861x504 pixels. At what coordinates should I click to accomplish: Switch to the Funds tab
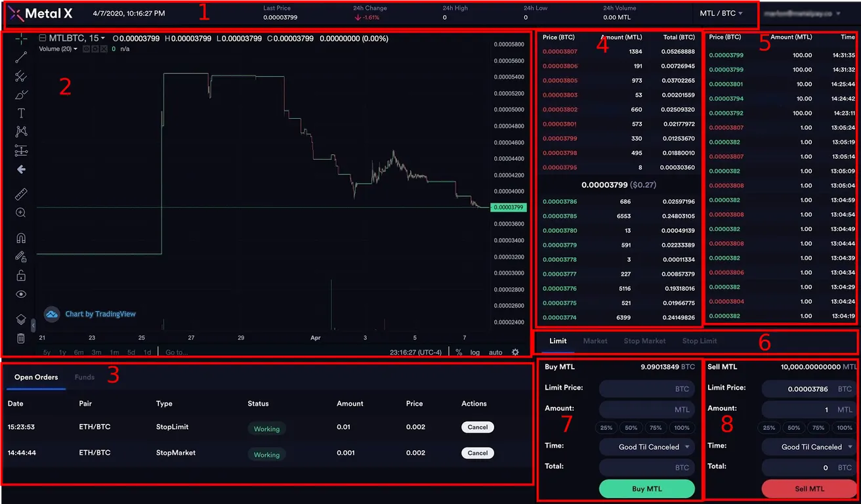pyautogui.click(x=85, y=377)
